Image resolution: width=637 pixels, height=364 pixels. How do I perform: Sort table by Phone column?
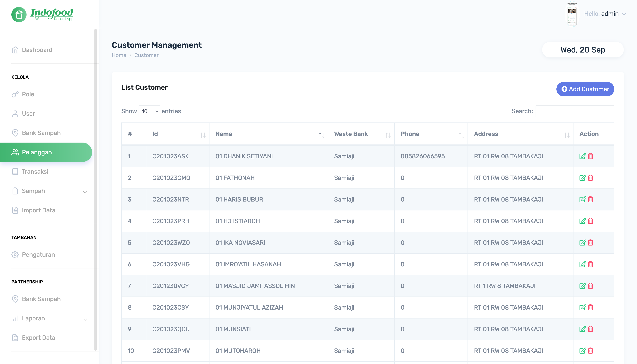click(431, 134)
